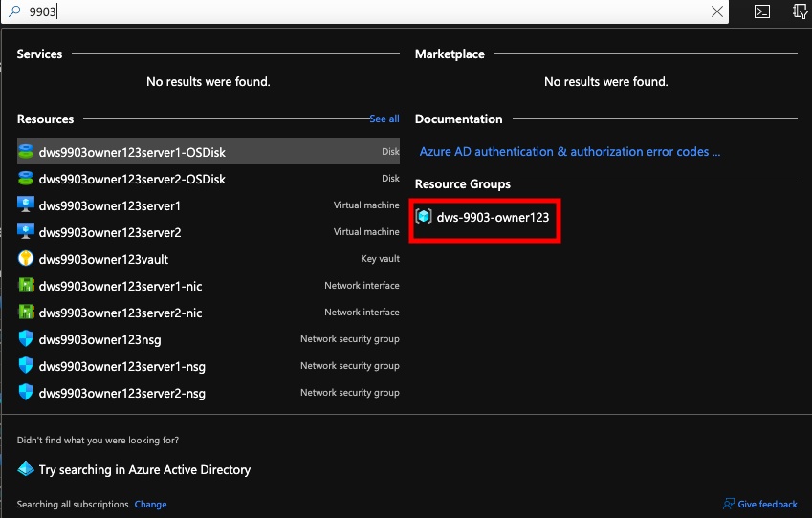Click the network interface icon for dws9903owner123server2-nic

point(26,312)
